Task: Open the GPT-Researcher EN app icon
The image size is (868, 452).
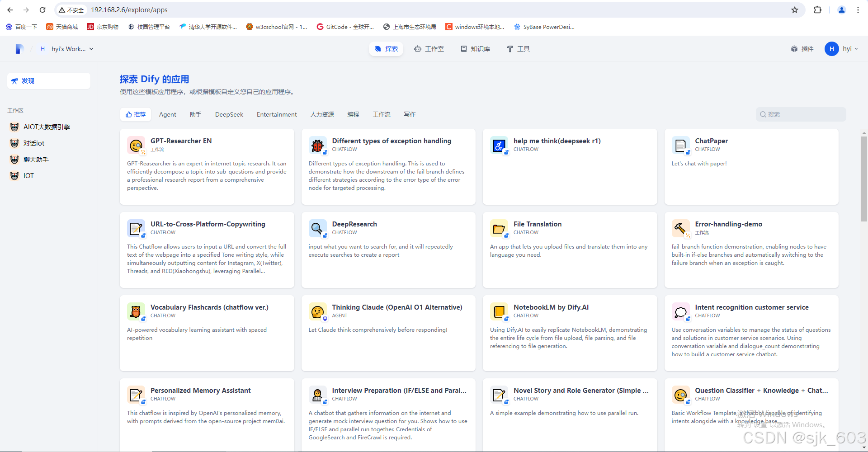Action: click(x=136, y=145)
